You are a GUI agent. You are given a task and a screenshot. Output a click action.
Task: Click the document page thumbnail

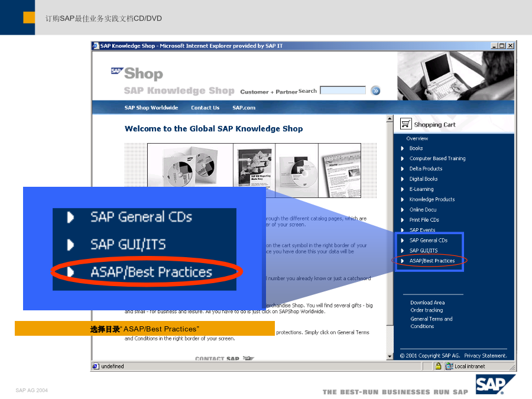[340, 170]
